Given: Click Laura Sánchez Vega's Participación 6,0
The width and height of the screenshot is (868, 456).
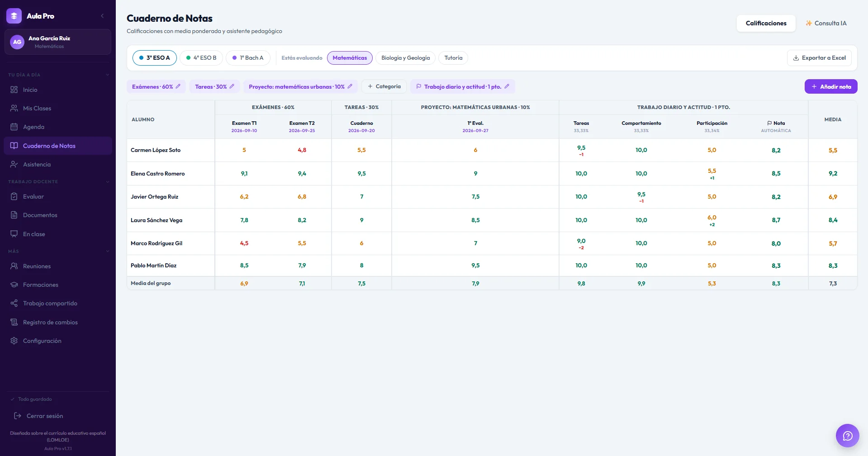Looking at the screenshot, I should point(712,218).
